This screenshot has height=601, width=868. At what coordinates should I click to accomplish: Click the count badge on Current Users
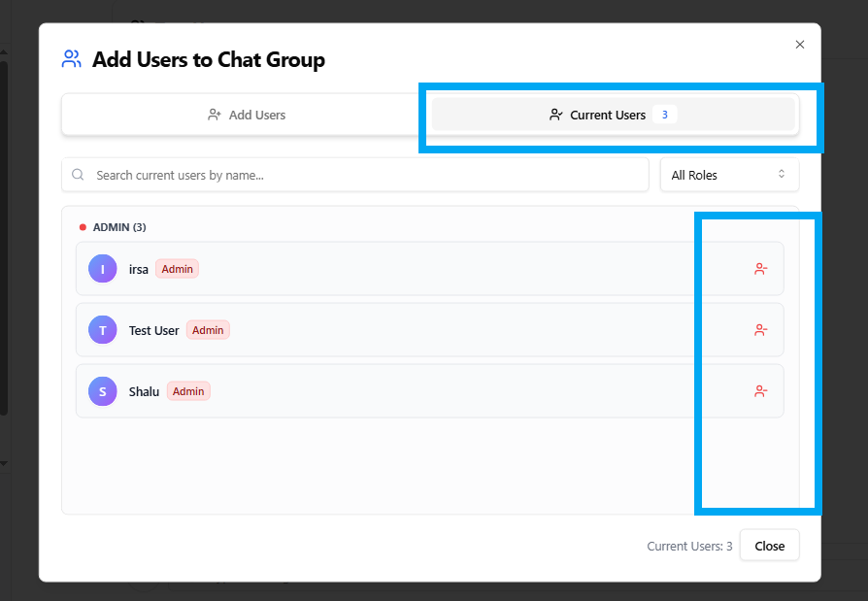[x=665, y=115]
